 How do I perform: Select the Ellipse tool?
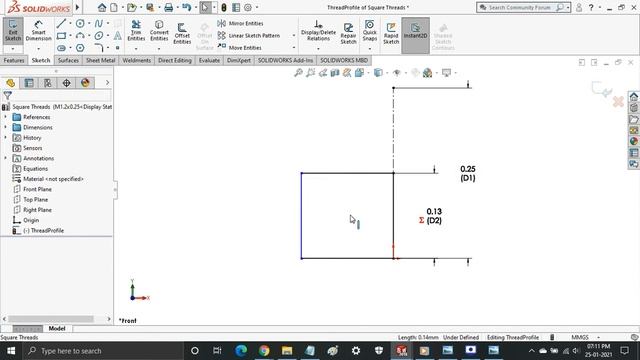(x=99, y=36)
